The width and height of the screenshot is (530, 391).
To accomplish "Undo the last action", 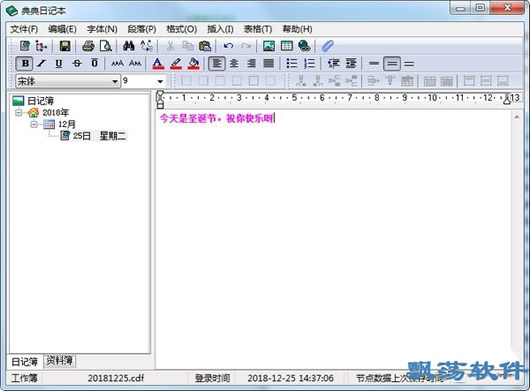I will coord(228,46).
